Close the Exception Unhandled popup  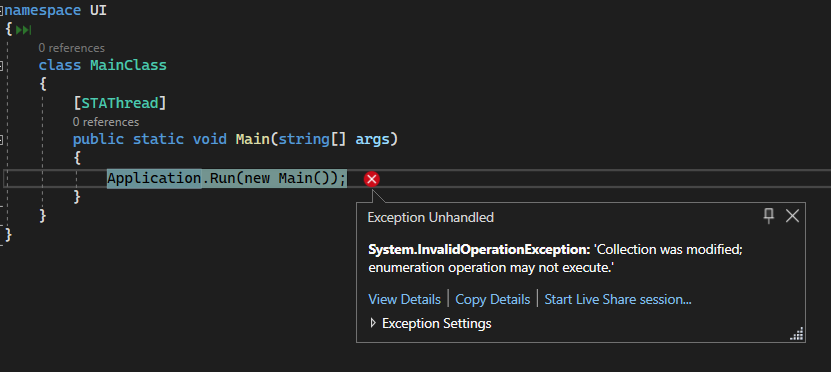pyautogui.click(x=792, y=216)
